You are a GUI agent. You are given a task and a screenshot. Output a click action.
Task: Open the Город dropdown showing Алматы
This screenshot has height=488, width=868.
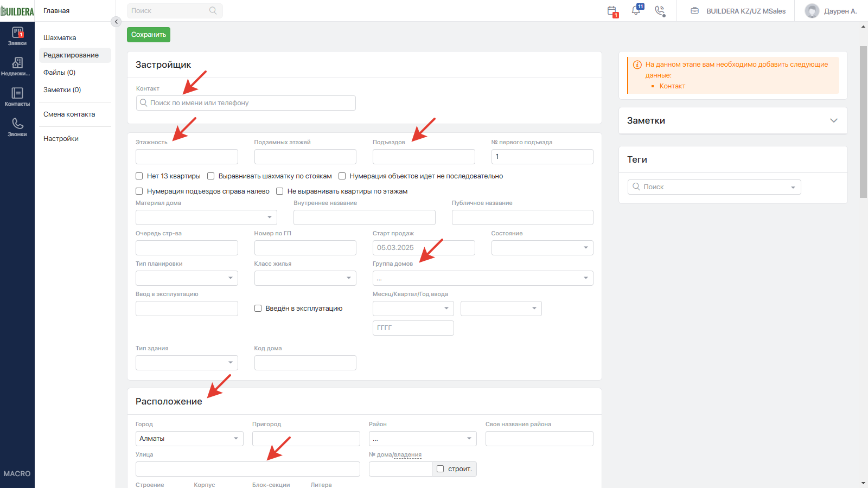click(x=189, y=439)
